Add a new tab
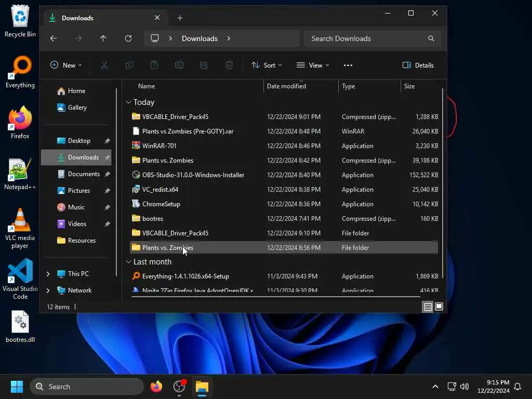The image size is (532, 399). 180,18
